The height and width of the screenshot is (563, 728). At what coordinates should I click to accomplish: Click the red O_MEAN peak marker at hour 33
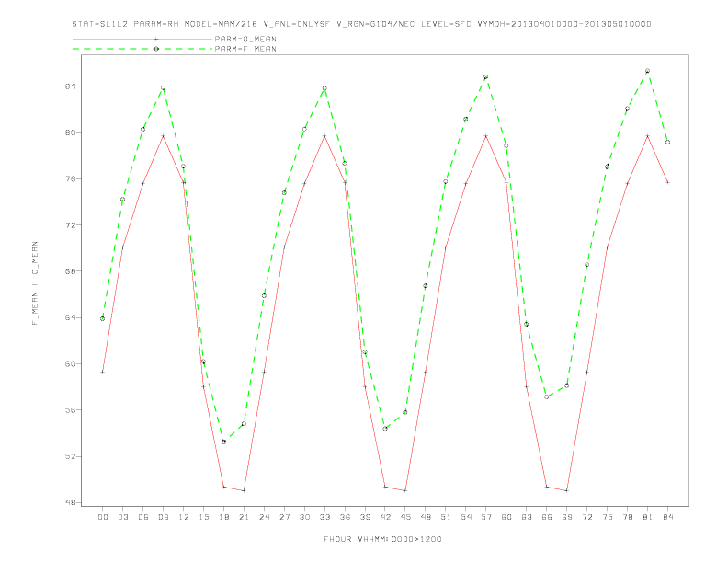click(x=324, y=136)
